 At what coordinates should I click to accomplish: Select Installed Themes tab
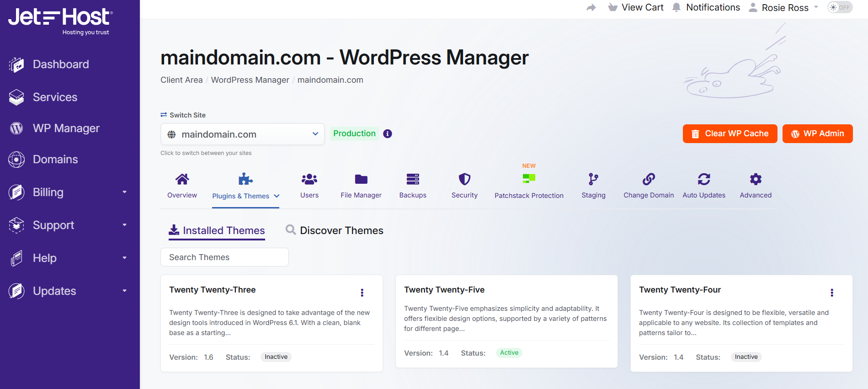point(217,231)
